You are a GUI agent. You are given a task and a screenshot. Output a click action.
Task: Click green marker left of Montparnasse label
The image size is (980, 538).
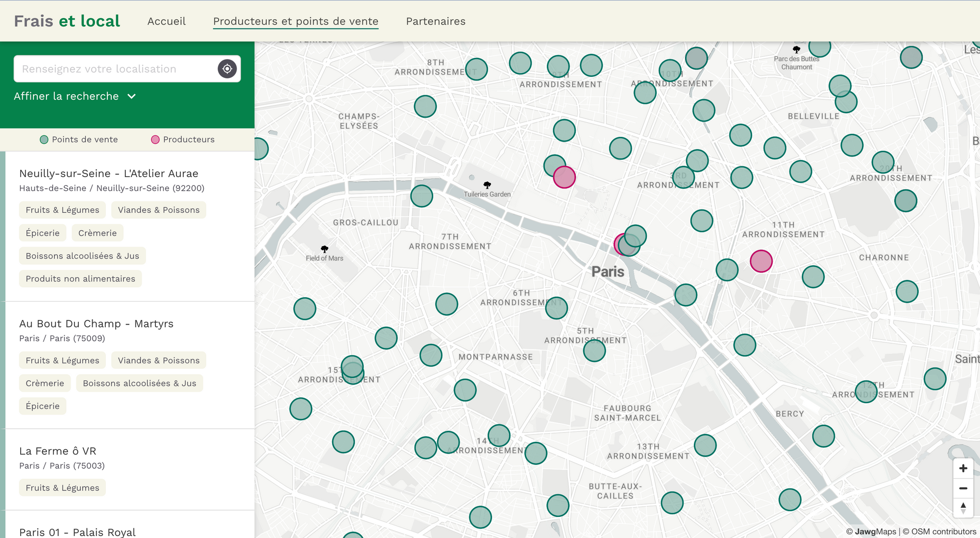[x=431, y=355]
